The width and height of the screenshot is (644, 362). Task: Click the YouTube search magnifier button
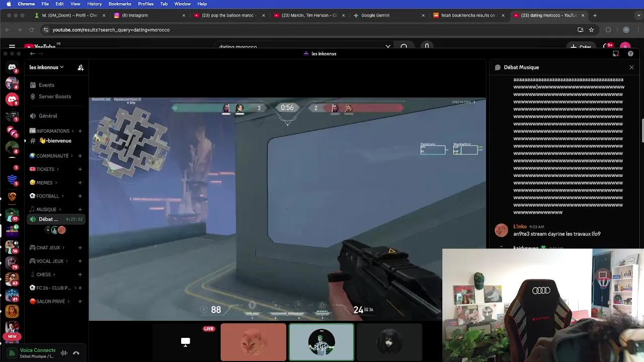(404, 47)
